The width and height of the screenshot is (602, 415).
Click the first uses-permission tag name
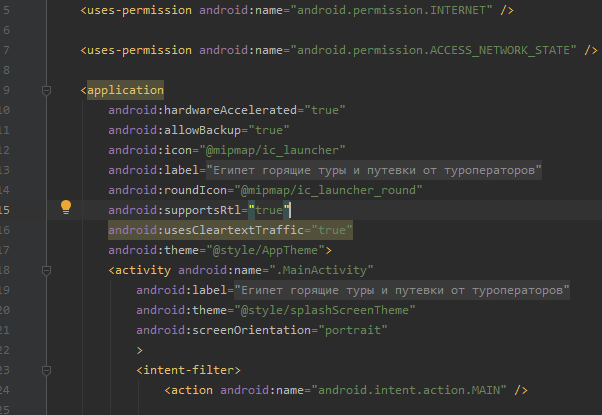(x=139, y=10)
